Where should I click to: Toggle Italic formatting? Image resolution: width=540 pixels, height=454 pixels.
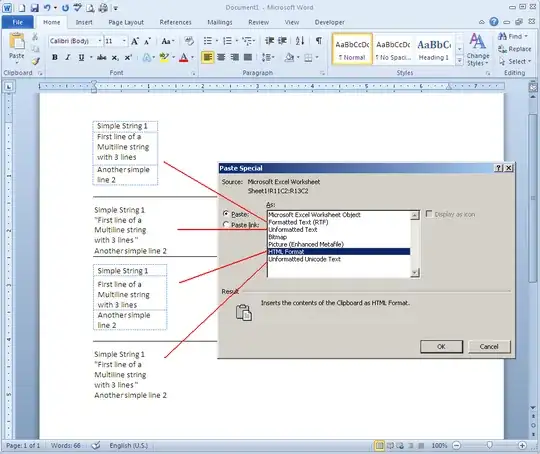point(68,58)
